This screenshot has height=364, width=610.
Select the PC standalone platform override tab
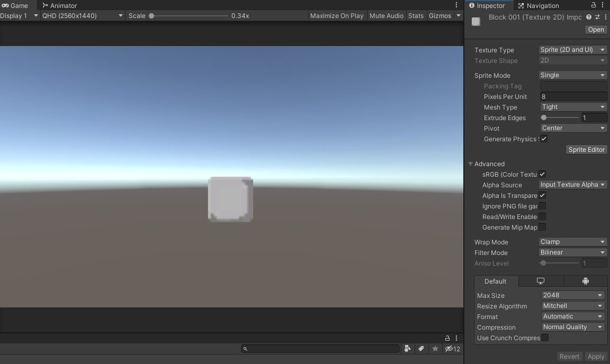point(541,281)
